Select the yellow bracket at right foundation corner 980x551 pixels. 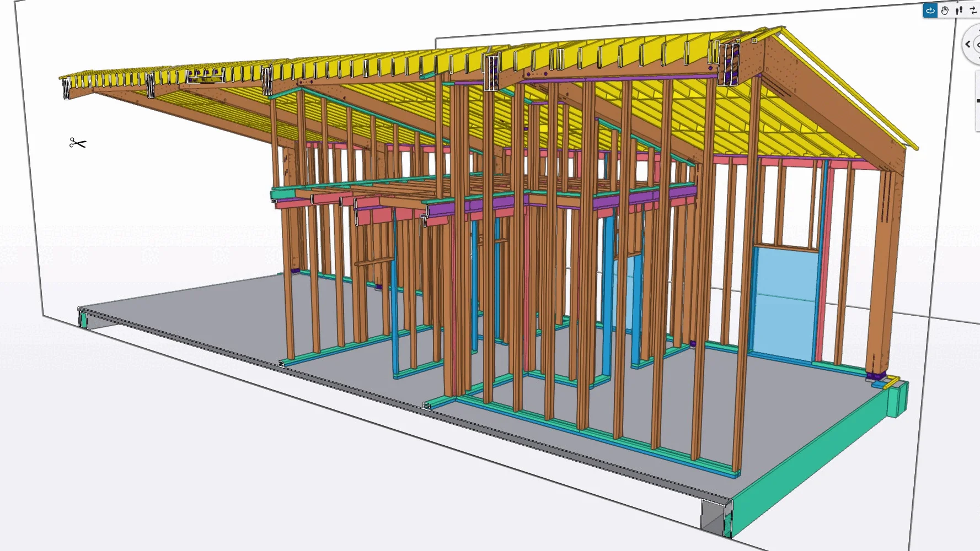[x=892, y=382]
